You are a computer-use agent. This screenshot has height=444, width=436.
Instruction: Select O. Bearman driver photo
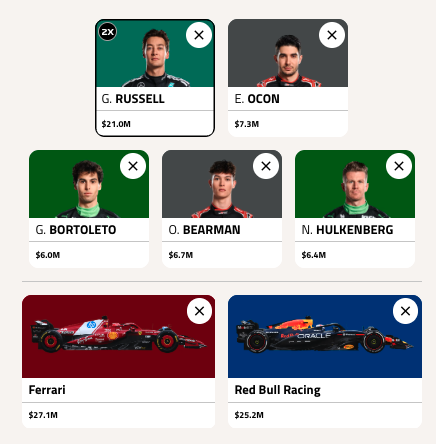click(222, 189)
